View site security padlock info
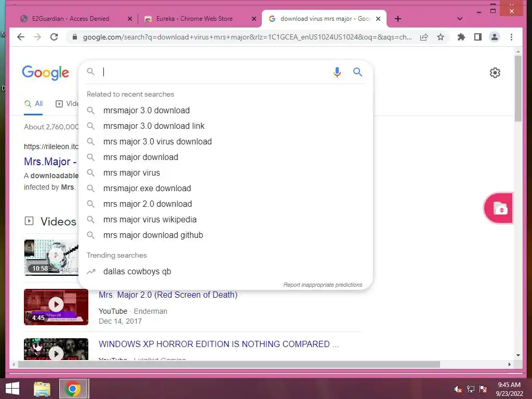 (x=75, y=37)
